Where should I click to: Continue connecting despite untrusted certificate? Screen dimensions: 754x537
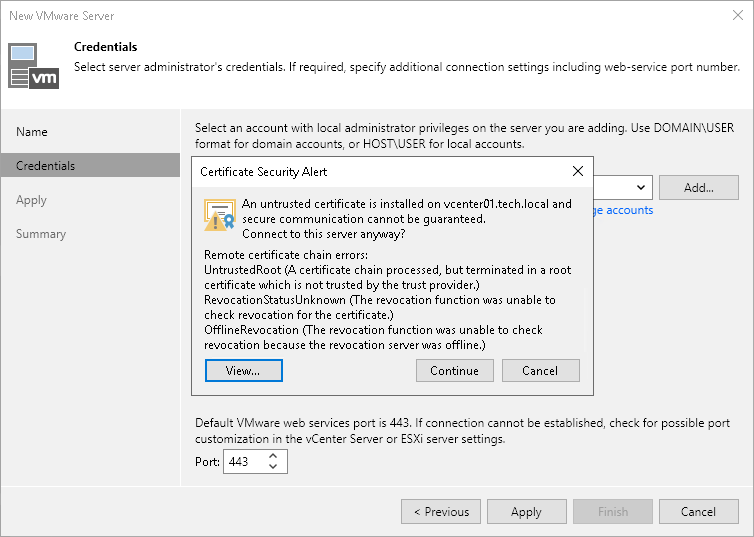[x=454, y=371]
